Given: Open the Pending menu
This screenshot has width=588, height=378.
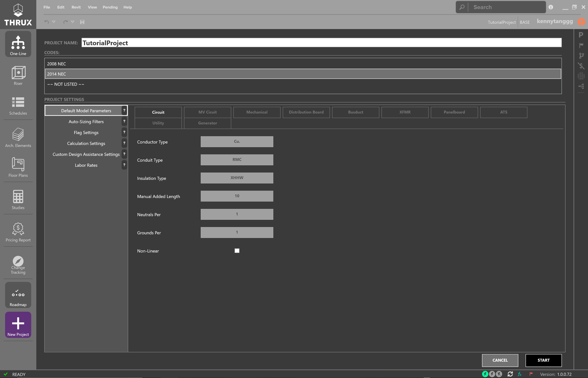Looking at the screenshot, I should click(110, 7).
